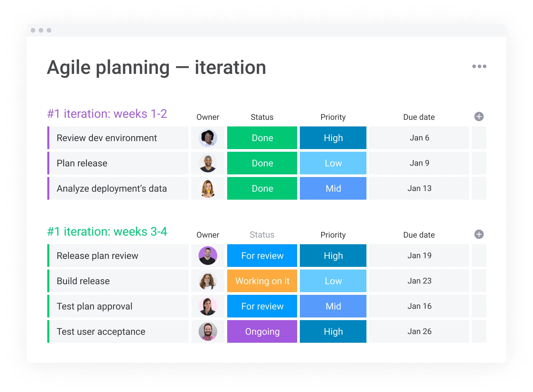533x392 pixels.
Task: Change Done status of Analyze deployment's data
Action: coord(262,188)
